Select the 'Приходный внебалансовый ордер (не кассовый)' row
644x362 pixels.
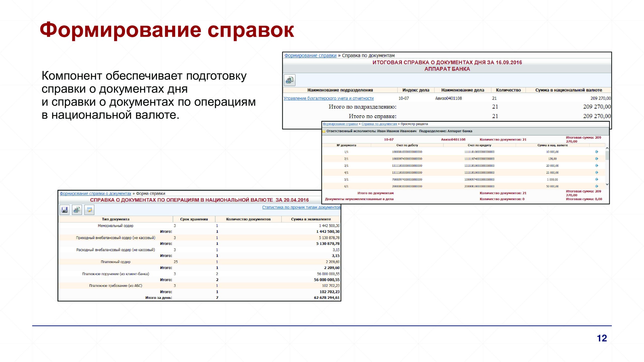(199, 238)
